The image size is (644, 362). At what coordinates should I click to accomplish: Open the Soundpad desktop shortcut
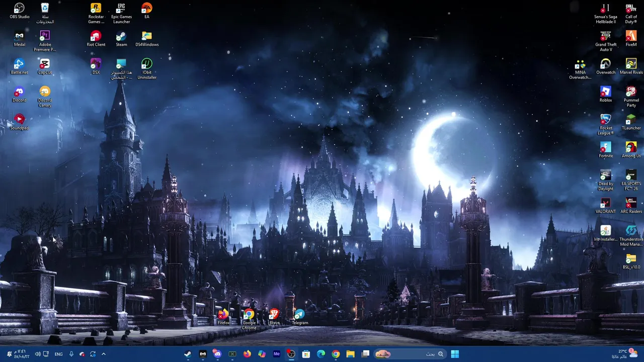[19, 122]
